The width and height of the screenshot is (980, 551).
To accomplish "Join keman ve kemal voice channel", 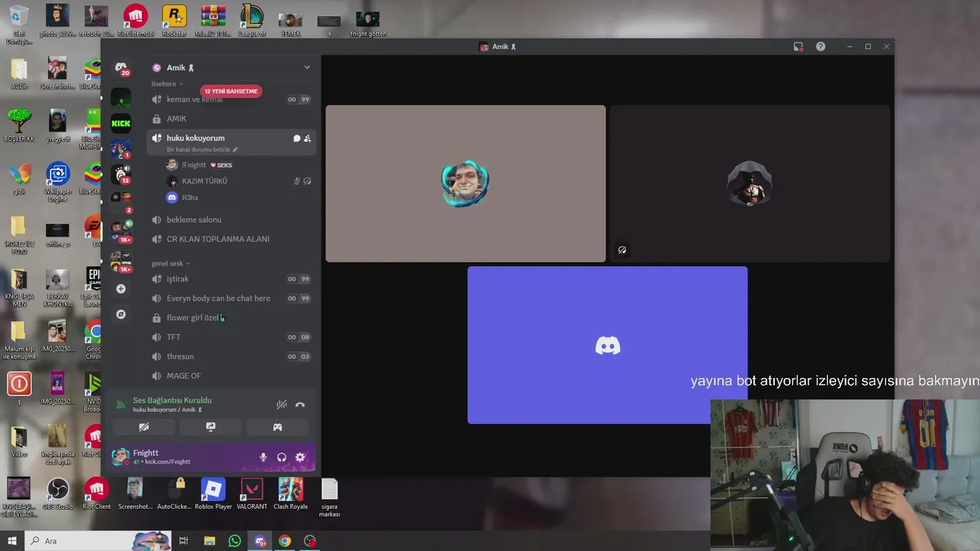I will (x=231, y=99).
